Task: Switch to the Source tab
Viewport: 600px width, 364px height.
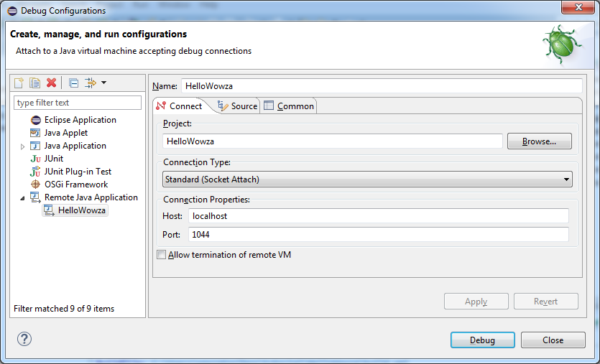Action: pos(237,106)
